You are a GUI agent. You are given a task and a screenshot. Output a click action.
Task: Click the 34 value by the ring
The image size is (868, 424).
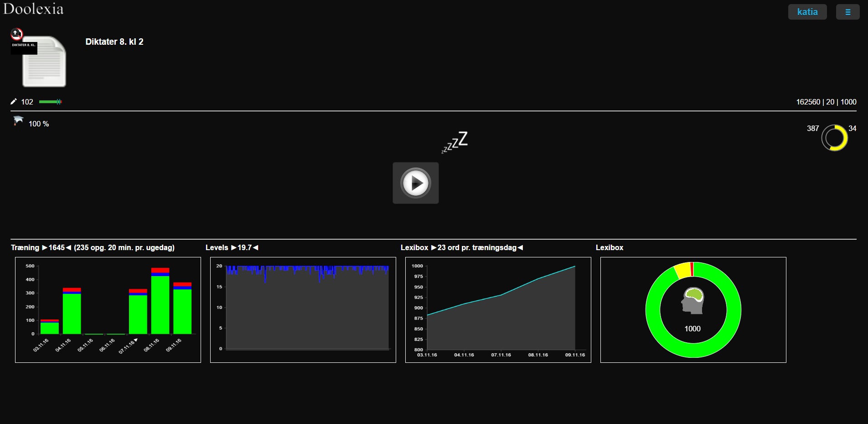coord(852,128)
